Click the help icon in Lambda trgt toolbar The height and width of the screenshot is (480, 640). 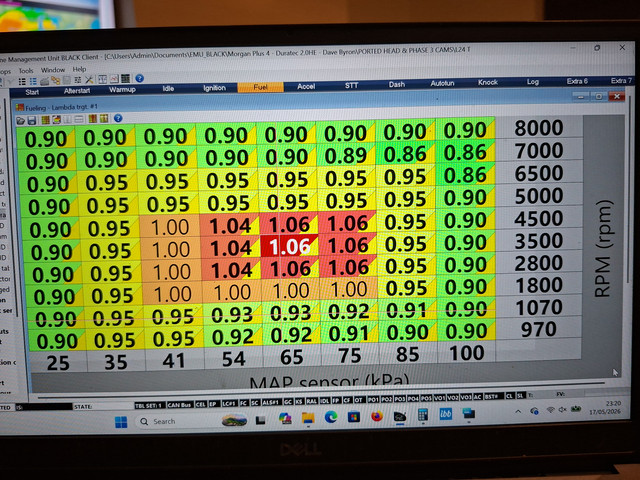pos(118,118)
